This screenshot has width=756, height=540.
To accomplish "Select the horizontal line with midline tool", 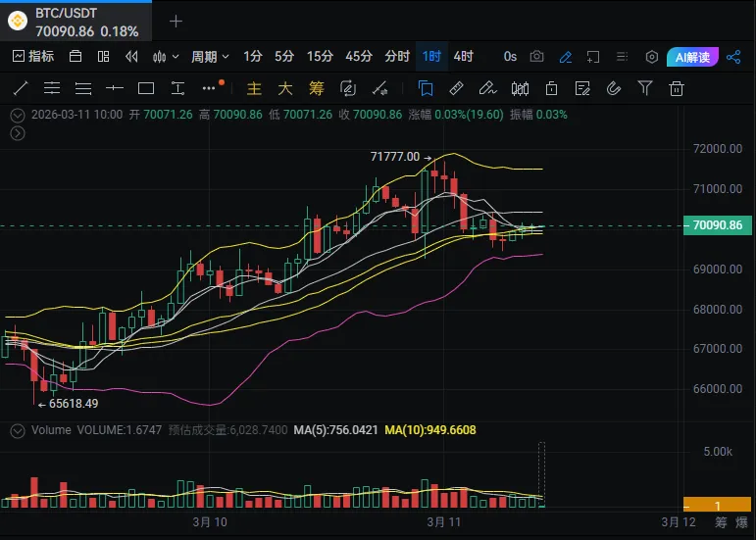I will 52,88.
